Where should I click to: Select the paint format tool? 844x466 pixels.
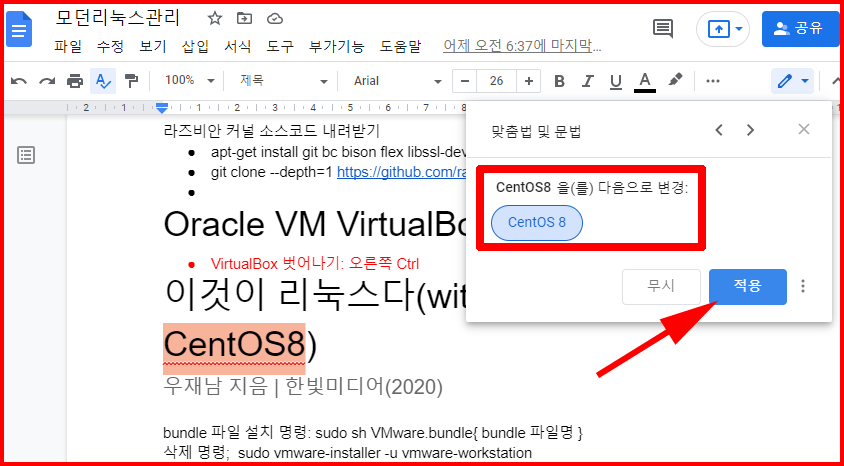131,81
